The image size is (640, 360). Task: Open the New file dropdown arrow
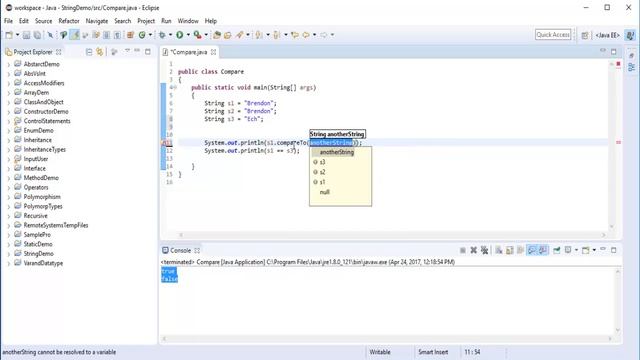[x=17, y=35]
